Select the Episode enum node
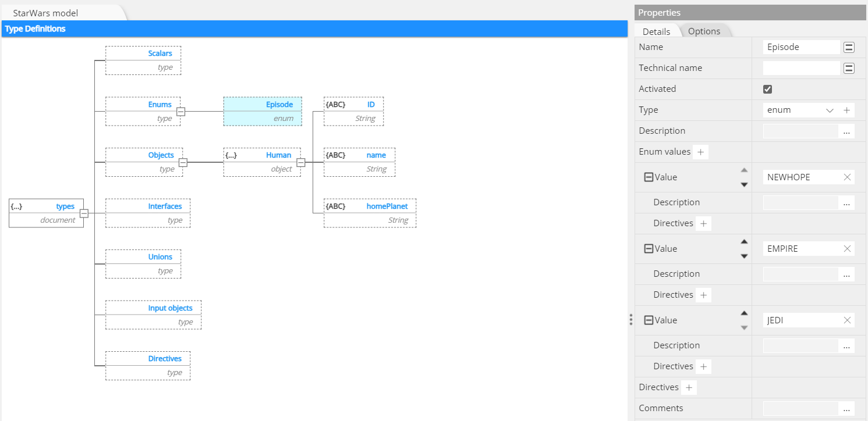The height and width of the screenshot is (421, 868). click(263, 112)
